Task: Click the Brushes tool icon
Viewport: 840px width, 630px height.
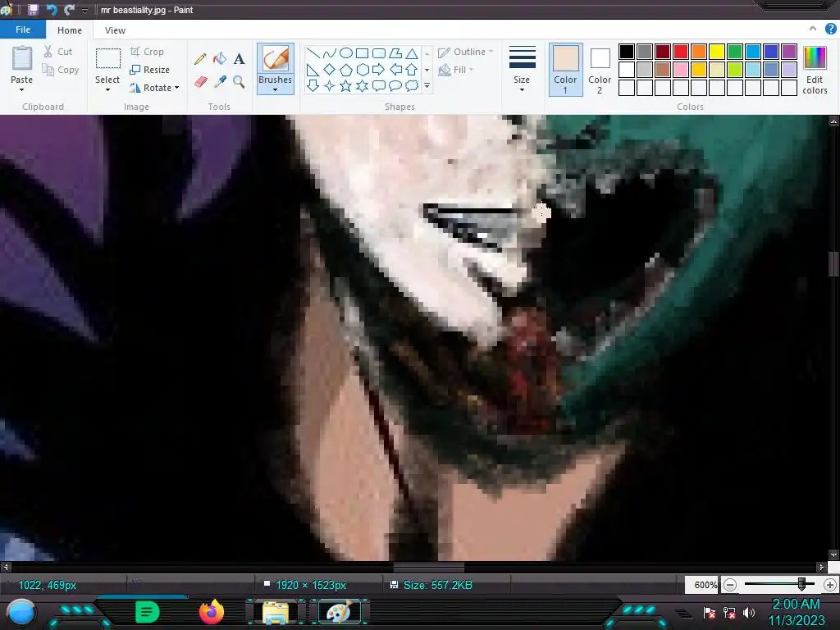Action: click(276, 58)
